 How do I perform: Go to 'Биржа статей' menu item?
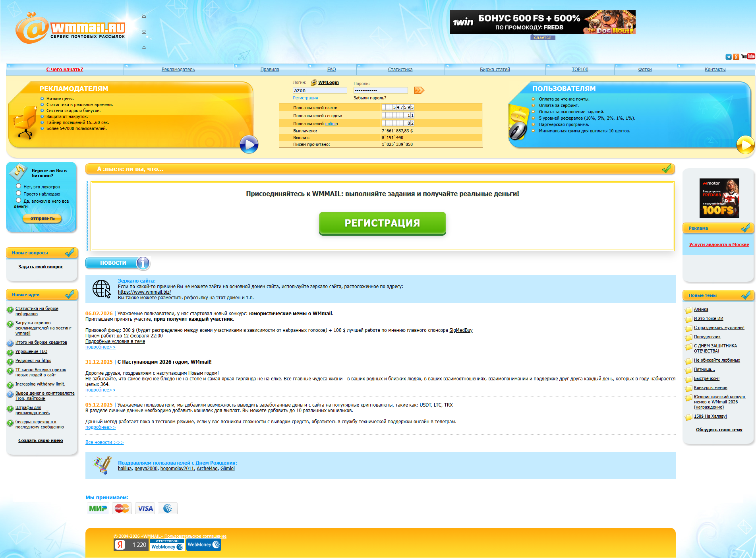[x=495, y=70]
